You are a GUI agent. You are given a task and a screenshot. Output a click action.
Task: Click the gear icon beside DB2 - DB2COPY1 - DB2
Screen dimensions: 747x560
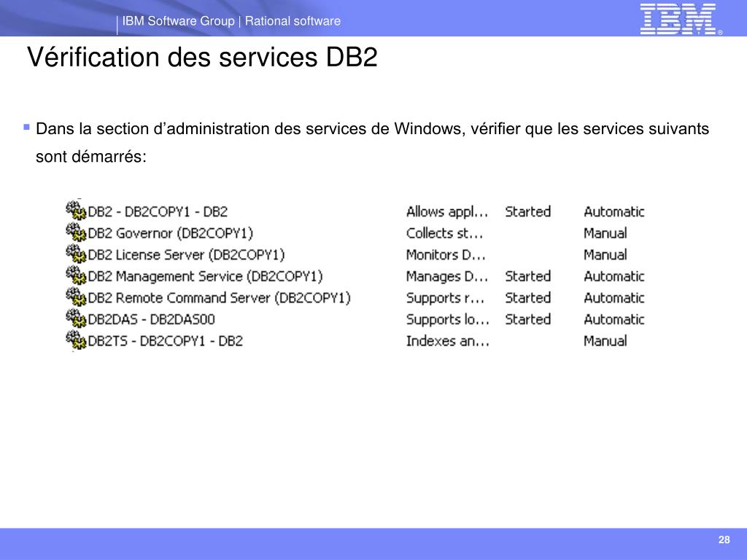coord(76,211)
